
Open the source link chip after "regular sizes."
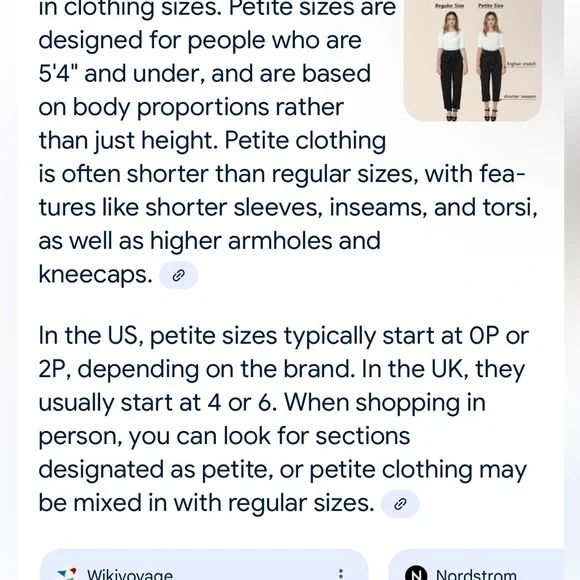[400, 504]
